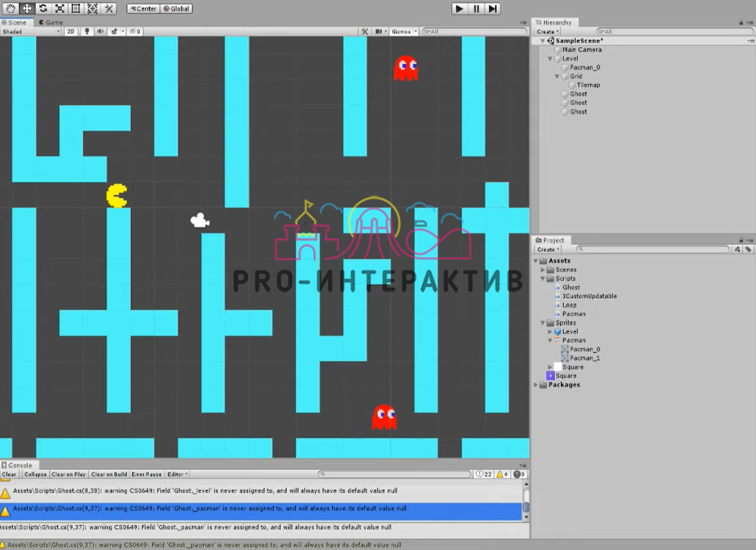This screenshot has width=756, height=550.
Task: Select the Scale tool
Action: point(60,8)
